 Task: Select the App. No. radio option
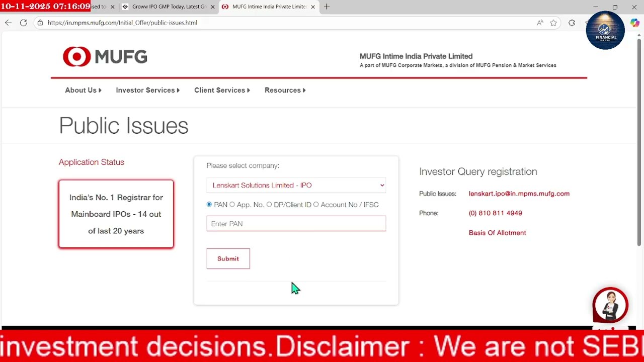point(232,205)
